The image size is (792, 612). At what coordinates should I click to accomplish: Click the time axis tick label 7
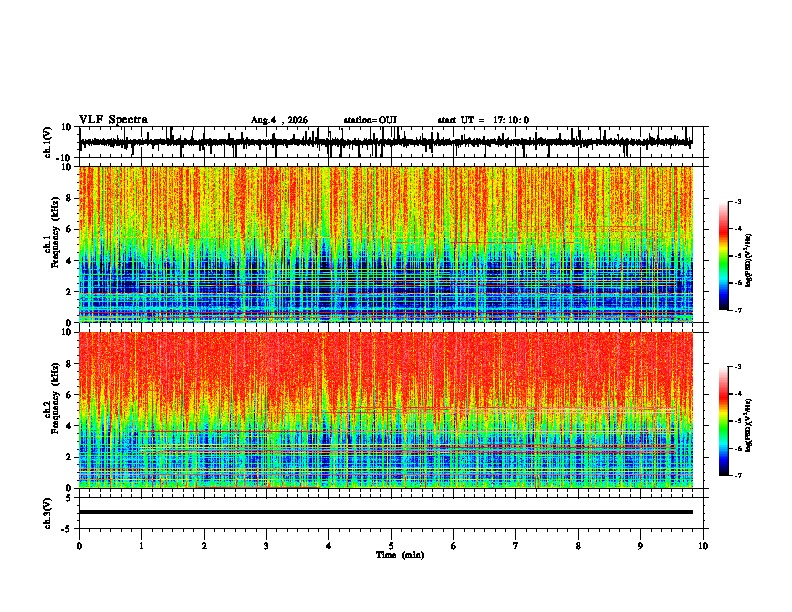515,546
